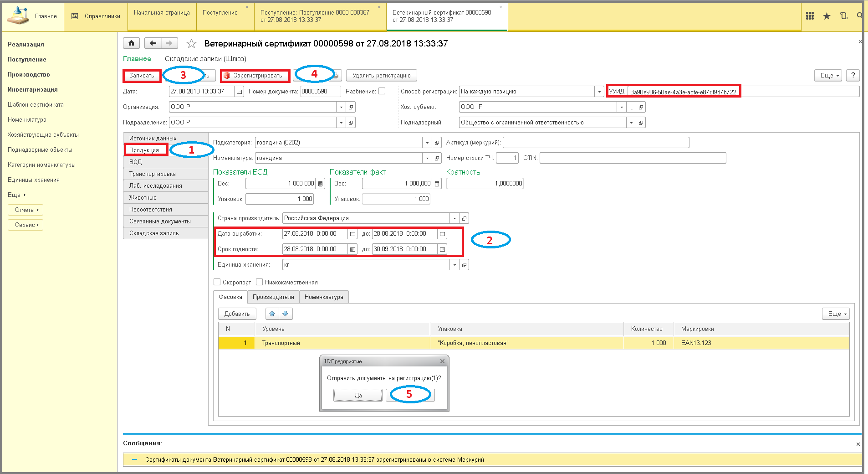The image size is (868, 474).
Task: Open Организация record with open icon
Action: pos(351,107)
